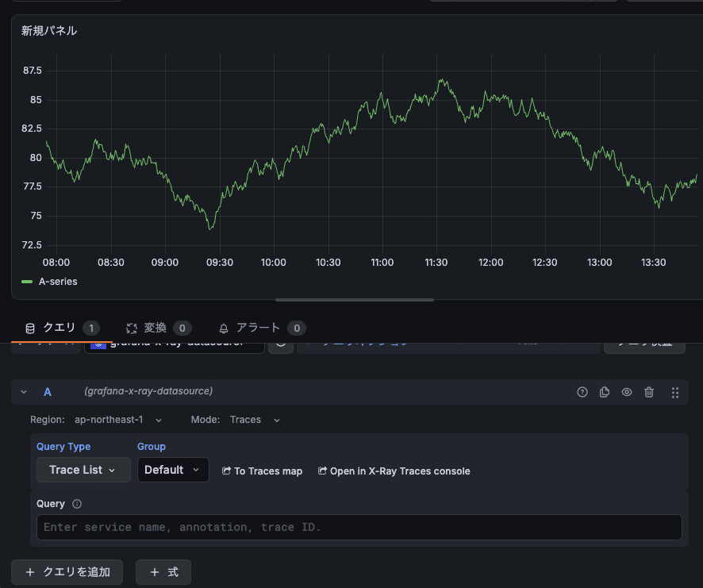Click the + 式 button

(x=163, y=572)
